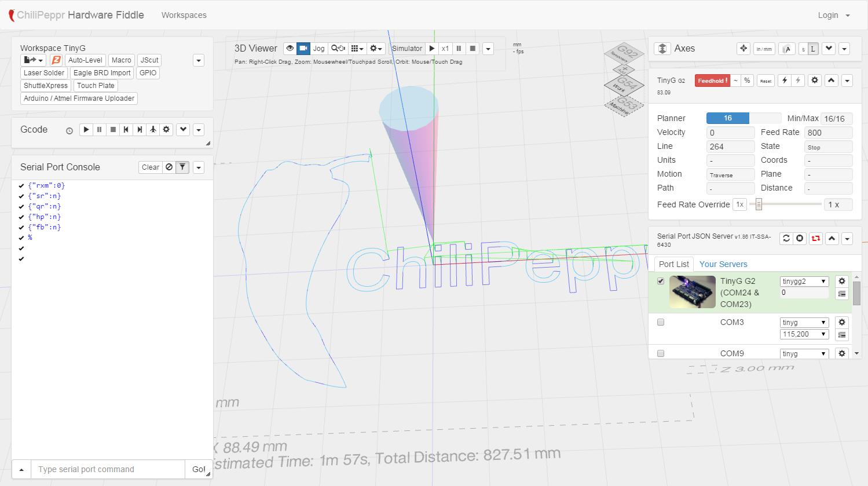This screenshot has width=868, height=486.
Task: Uncheck the TinyG G2 port checkbox
Action: click(661, 281)
